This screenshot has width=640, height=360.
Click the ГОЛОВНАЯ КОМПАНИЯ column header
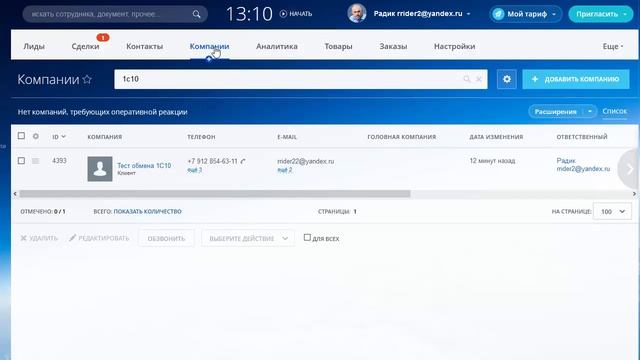402,137
